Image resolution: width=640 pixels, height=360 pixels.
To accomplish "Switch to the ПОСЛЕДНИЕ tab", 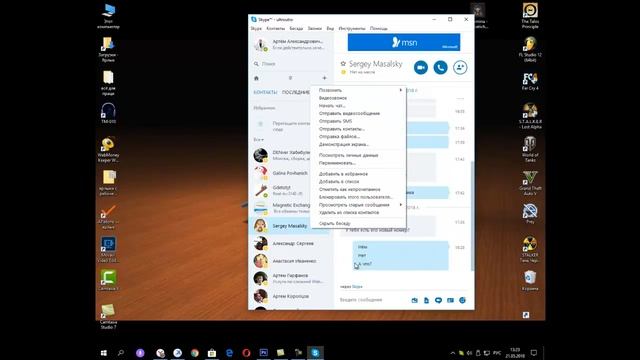I will coord(296,92).
